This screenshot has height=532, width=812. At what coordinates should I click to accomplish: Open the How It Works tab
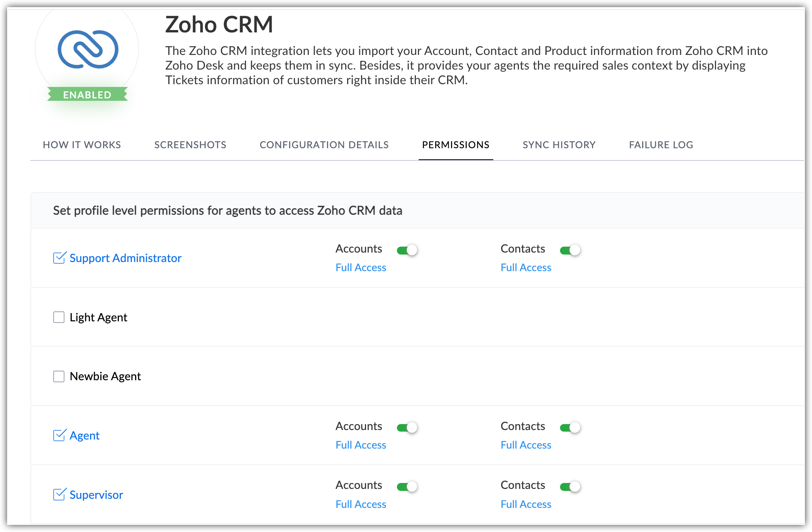point(82,145)
